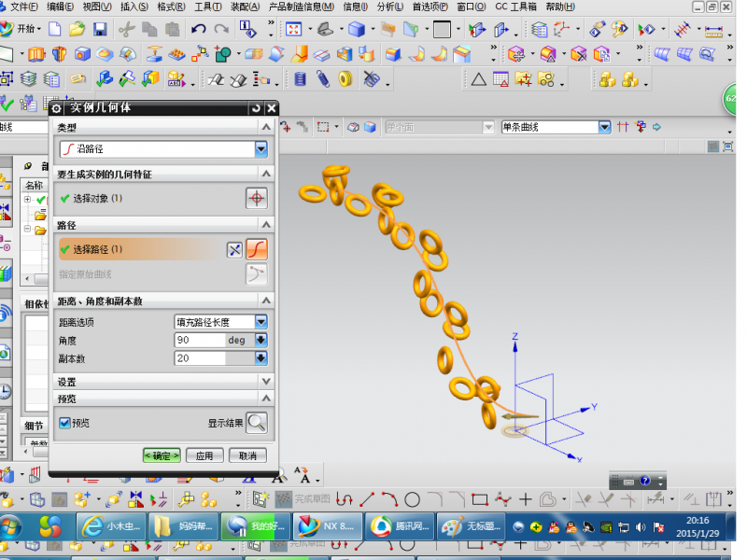Screen dimensions: 747x560
Task: Click the 角度 angle input field
Action: (x=200, y=341)
